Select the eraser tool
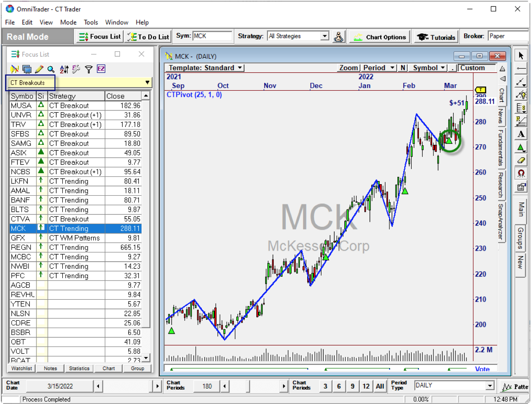 pyautogui.click(x=521, y=160)
